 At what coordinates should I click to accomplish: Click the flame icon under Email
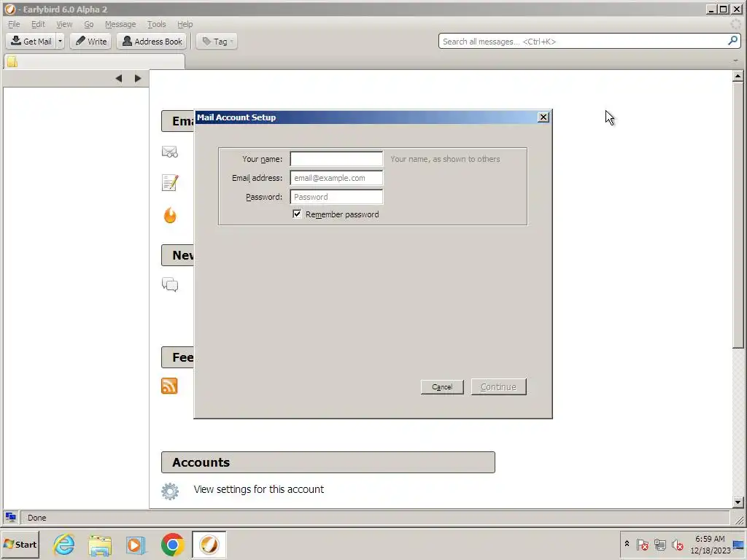pos(170,215)
